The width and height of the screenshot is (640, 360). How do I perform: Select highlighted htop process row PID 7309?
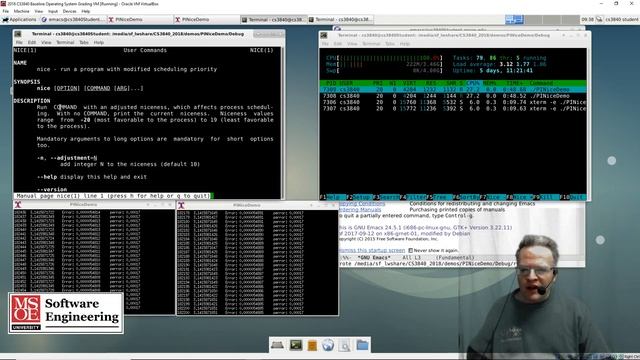[453, 89]
